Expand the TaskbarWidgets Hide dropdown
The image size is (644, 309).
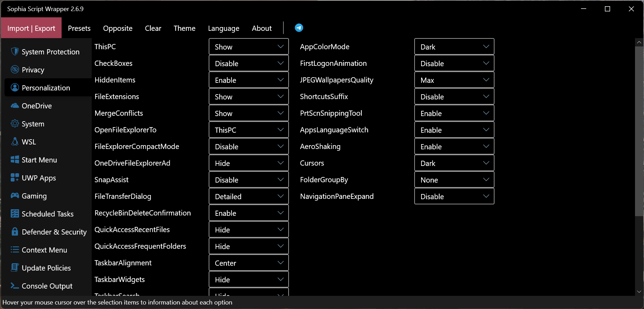point(249,279)
